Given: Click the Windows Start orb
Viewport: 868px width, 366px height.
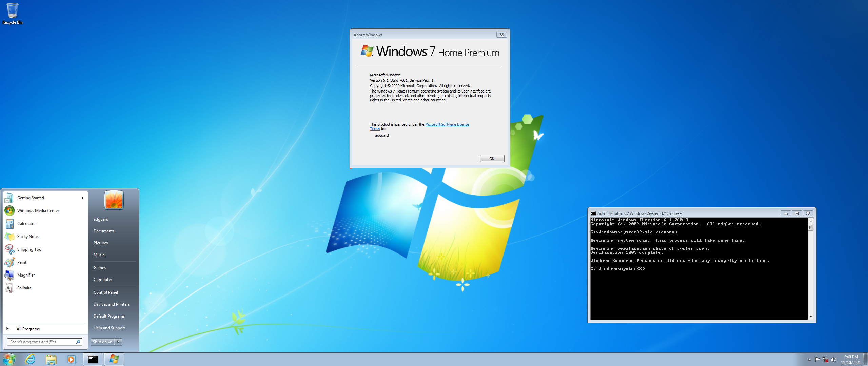Looking at the screenshot, I should click(x=9, y=359).
